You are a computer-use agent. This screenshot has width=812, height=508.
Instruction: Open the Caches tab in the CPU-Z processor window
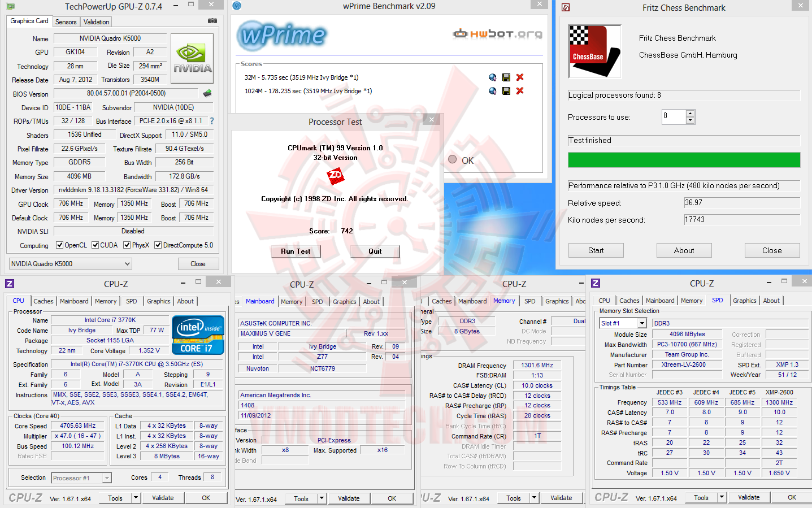44,301
